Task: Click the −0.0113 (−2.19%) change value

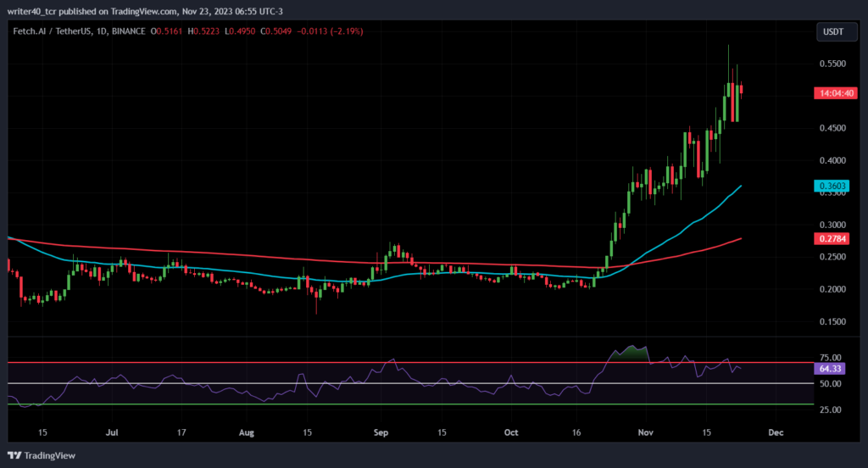Action: click(330, 31)
